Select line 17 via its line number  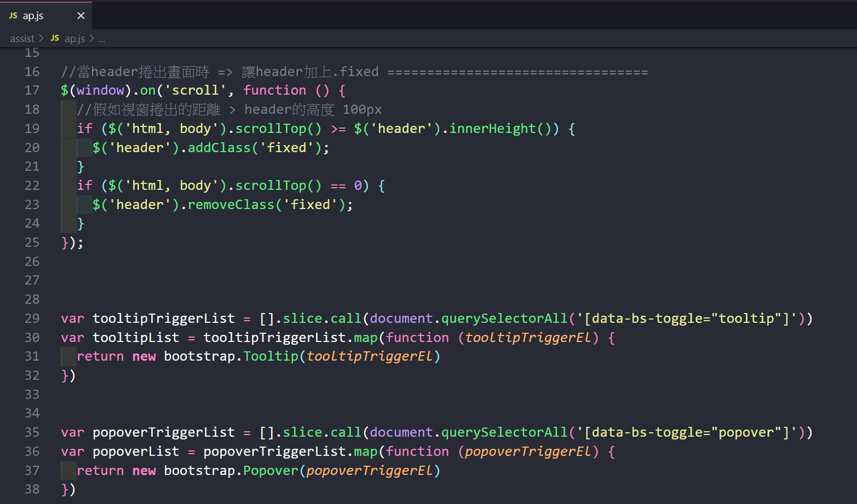[x=32, y=90]
